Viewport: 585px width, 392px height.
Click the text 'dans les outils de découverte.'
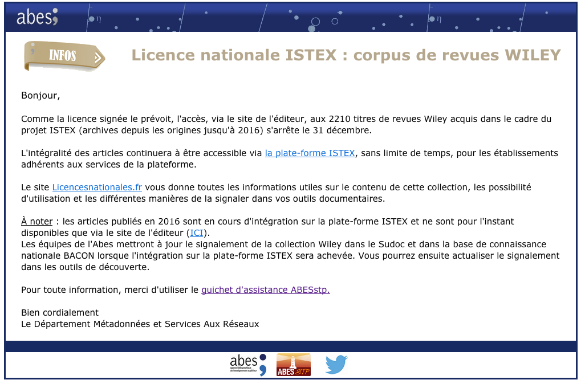(x=85, y=267)
